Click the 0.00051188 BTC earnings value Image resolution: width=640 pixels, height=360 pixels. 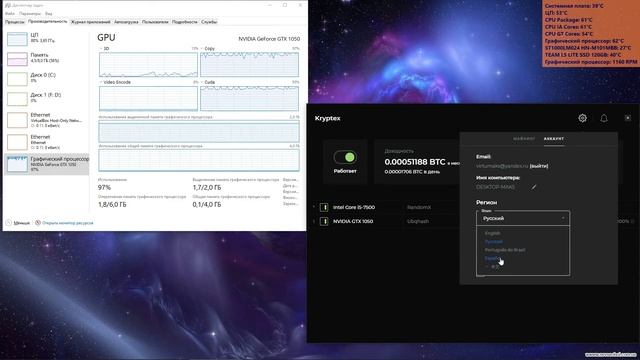pyautogui.click(x=415, y=162)
